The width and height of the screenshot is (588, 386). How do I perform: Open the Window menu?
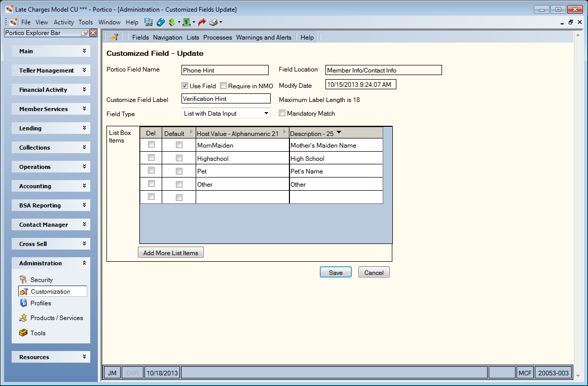[x=109, y=22]
